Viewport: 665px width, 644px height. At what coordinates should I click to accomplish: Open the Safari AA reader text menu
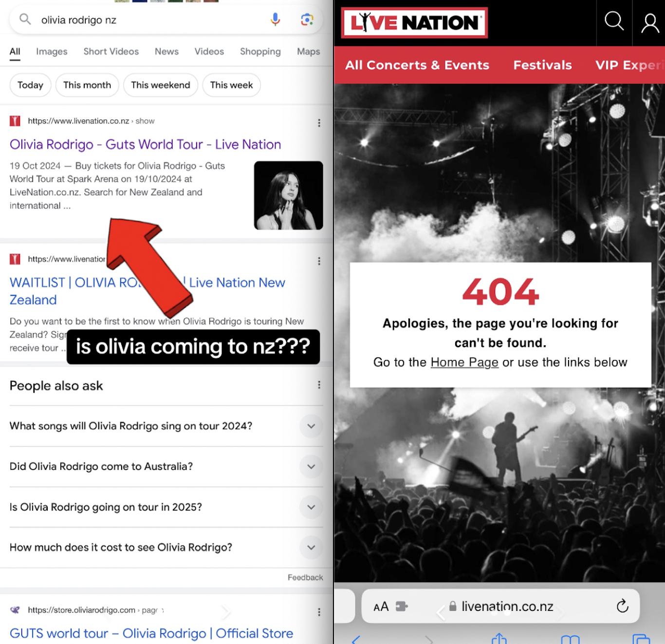tap(381, 607)
